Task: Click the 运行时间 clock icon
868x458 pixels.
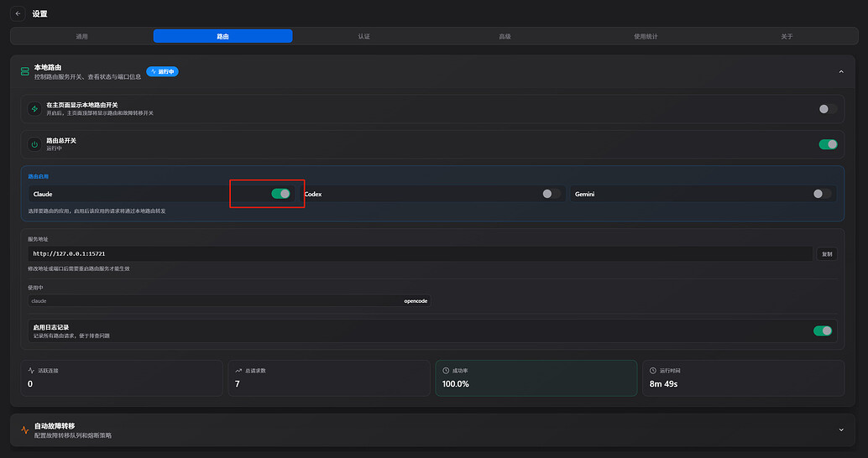Action: [652, 371]
